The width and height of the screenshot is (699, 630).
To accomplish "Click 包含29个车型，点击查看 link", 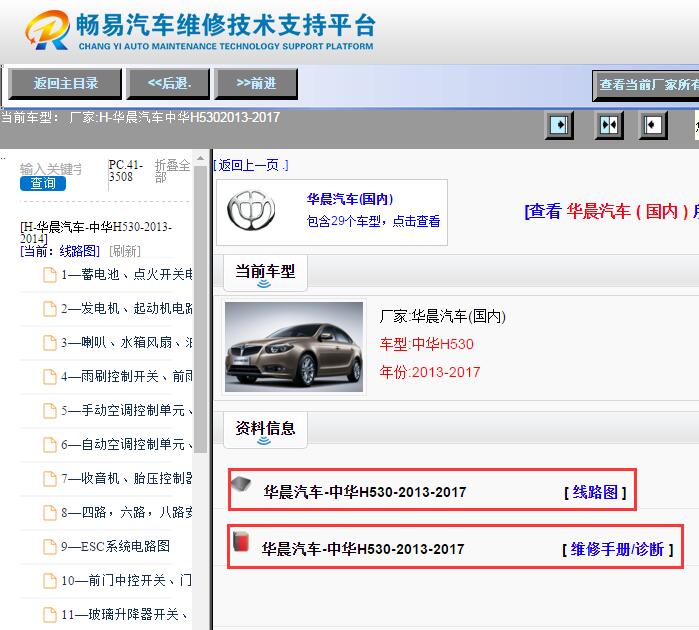I will pos(373,221).
